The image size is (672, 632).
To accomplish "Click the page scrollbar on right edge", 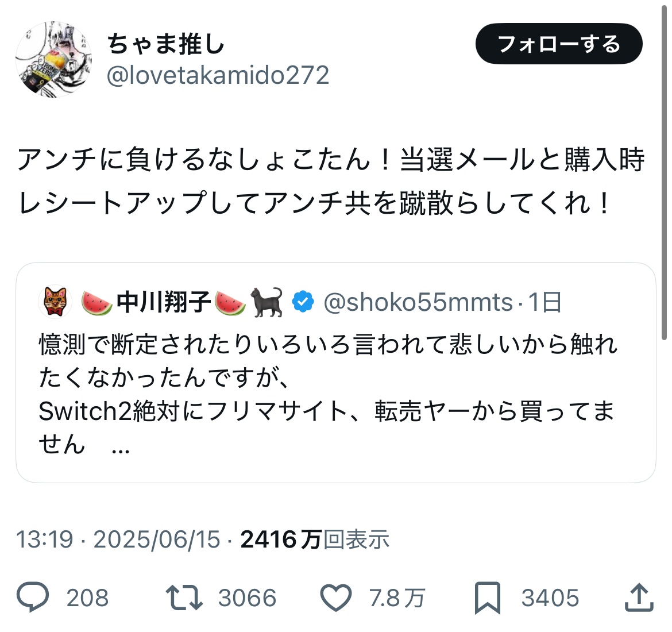I will click(666, 172).
